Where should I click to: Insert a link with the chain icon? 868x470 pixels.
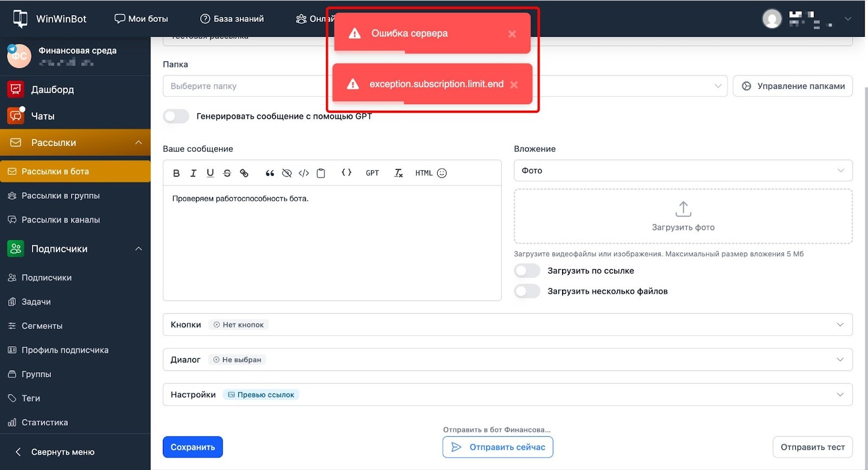244,173
